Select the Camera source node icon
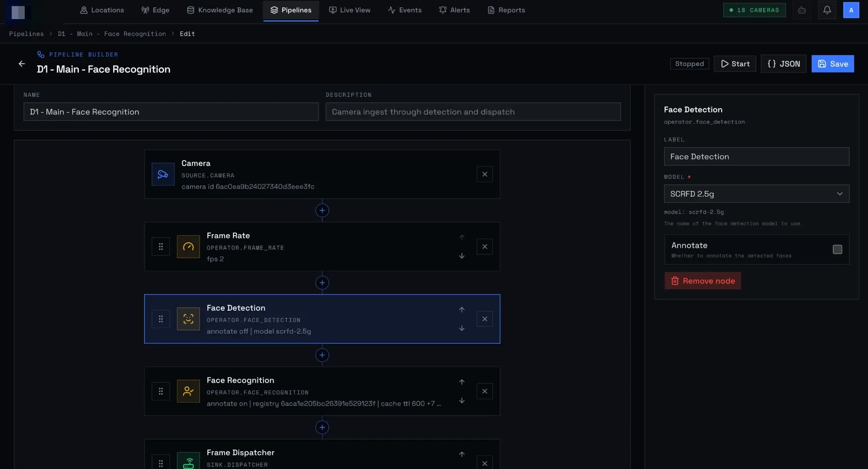The width and height of the screenshot is (868, 469). click(x=163, y=174)
